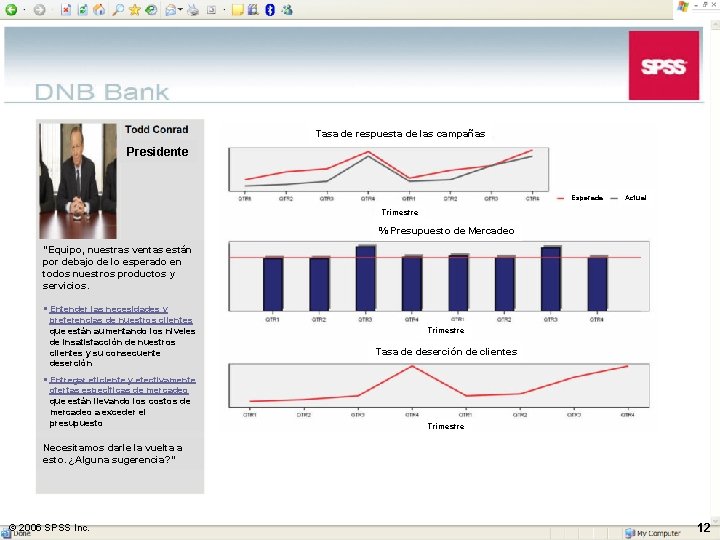Expand the Mail dropdown arrow
720x540 pixels.
click(180, 10)
